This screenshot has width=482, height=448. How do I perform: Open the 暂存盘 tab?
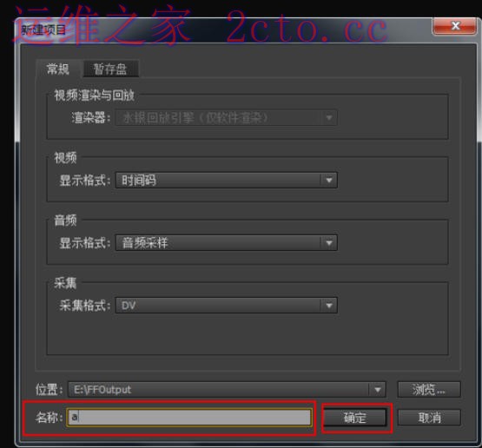click(110, 69)
